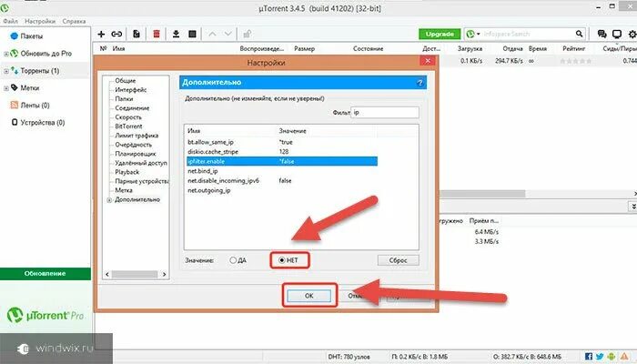
Task: Expand the Метки sidebar node
Action: click(6, 88)
